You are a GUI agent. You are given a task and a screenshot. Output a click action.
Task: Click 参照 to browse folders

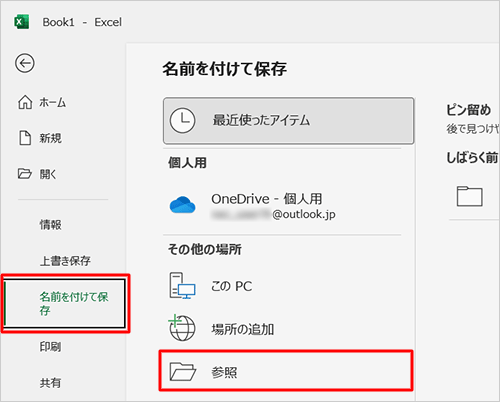286,371
